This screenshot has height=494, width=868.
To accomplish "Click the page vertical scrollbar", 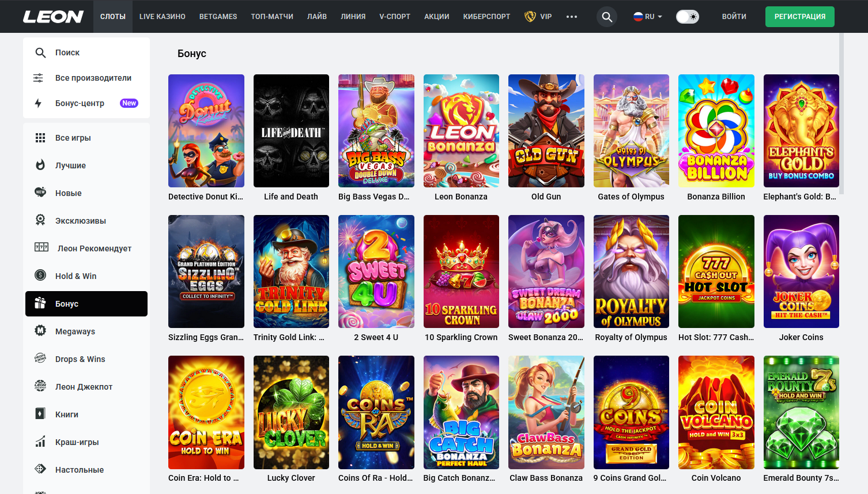I will [841, 114].
